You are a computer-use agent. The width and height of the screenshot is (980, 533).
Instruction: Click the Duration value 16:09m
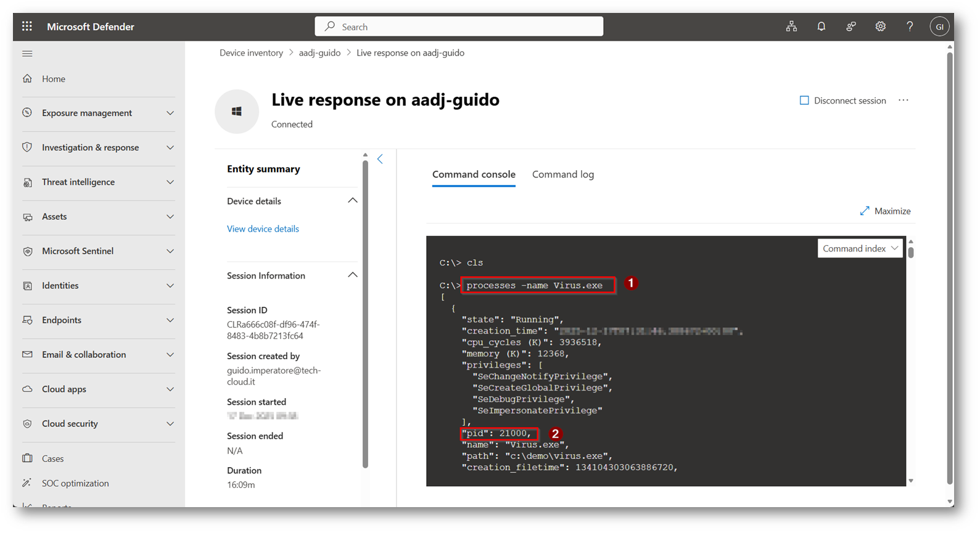point(241,485)
